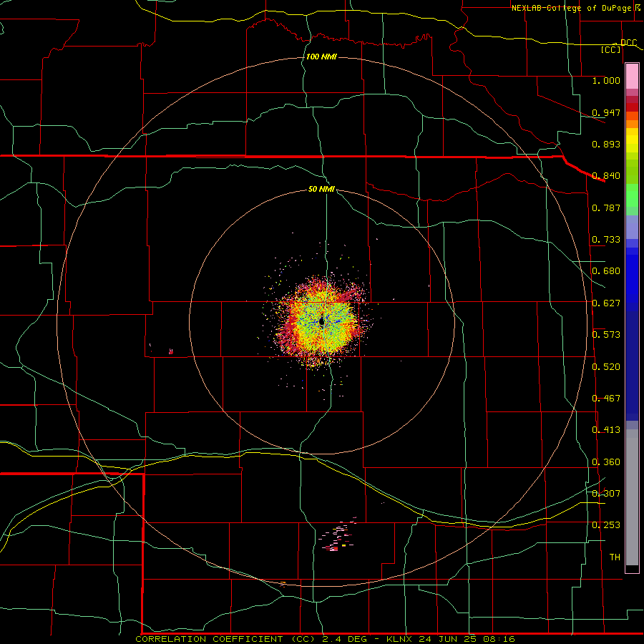Click the black radar site dot at the echo center

point(321,321)
